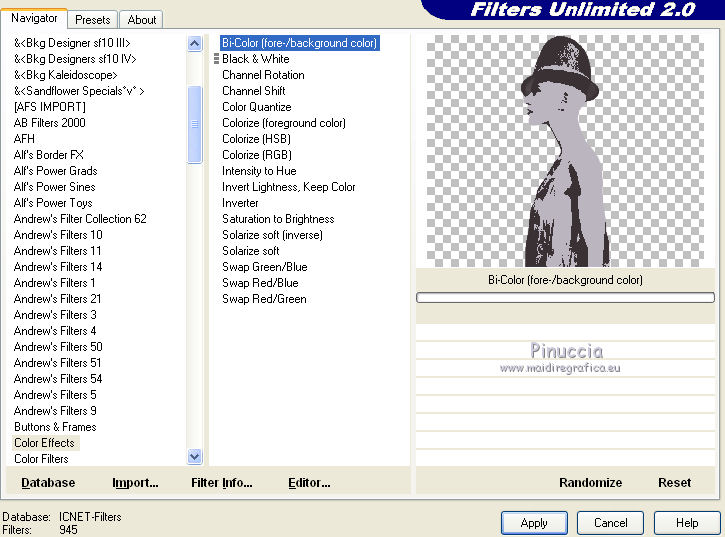Open the Color Filters category
The image size is (725, 537).
[41, 459]
